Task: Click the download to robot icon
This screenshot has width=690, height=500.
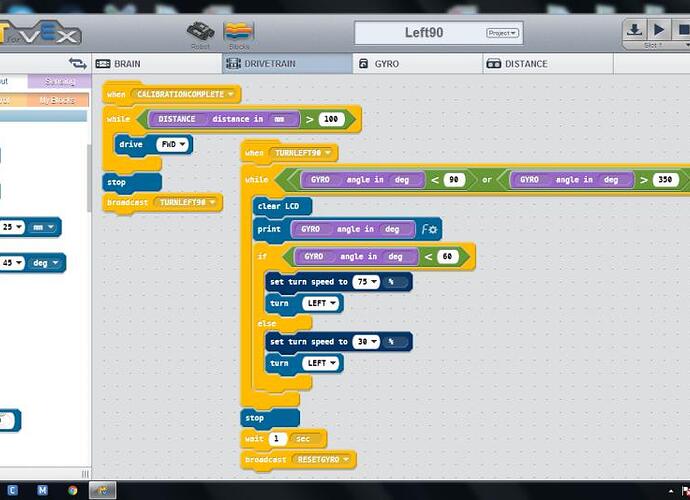Action: pos(634,30)
